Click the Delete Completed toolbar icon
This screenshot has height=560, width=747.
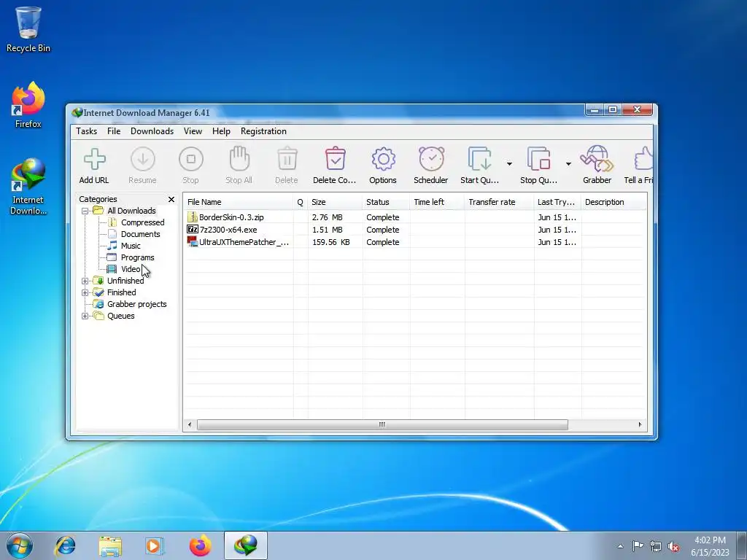336,158
